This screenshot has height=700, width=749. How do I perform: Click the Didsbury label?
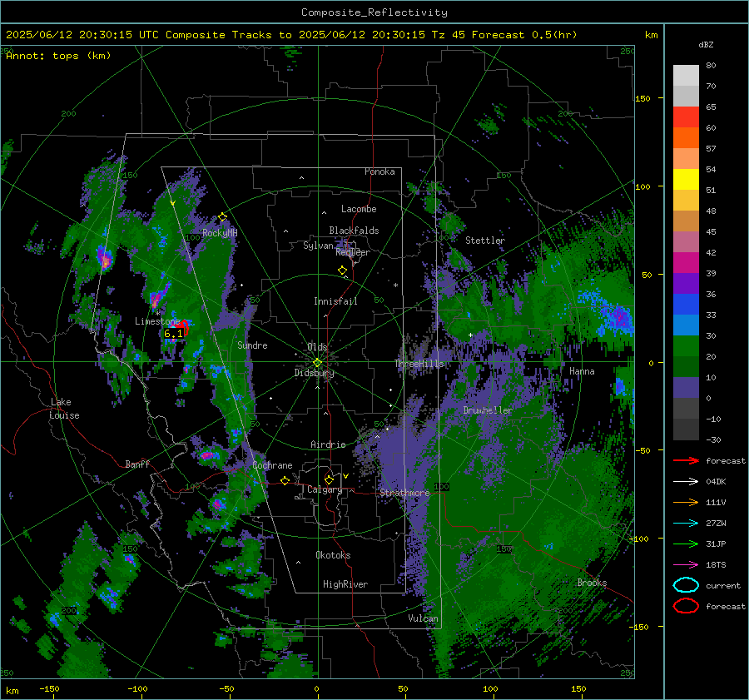(314, 373)
